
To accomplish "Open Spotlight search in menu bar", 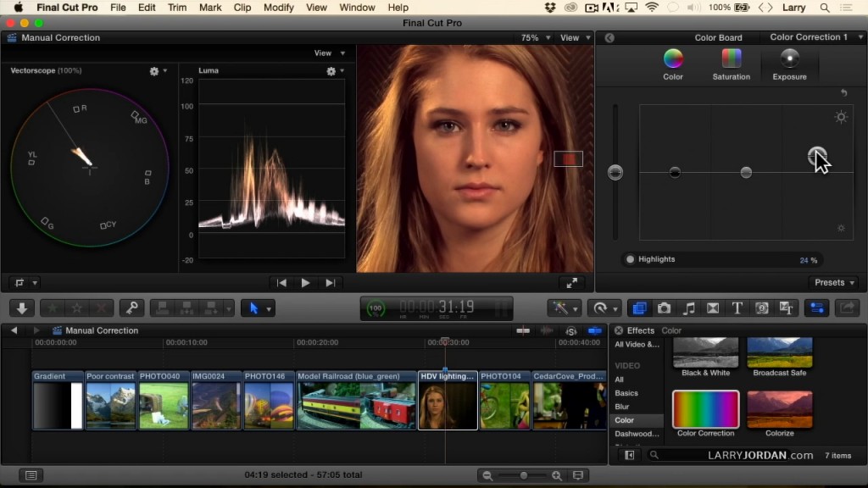I will pyautogui.click(x=825, y=8).
